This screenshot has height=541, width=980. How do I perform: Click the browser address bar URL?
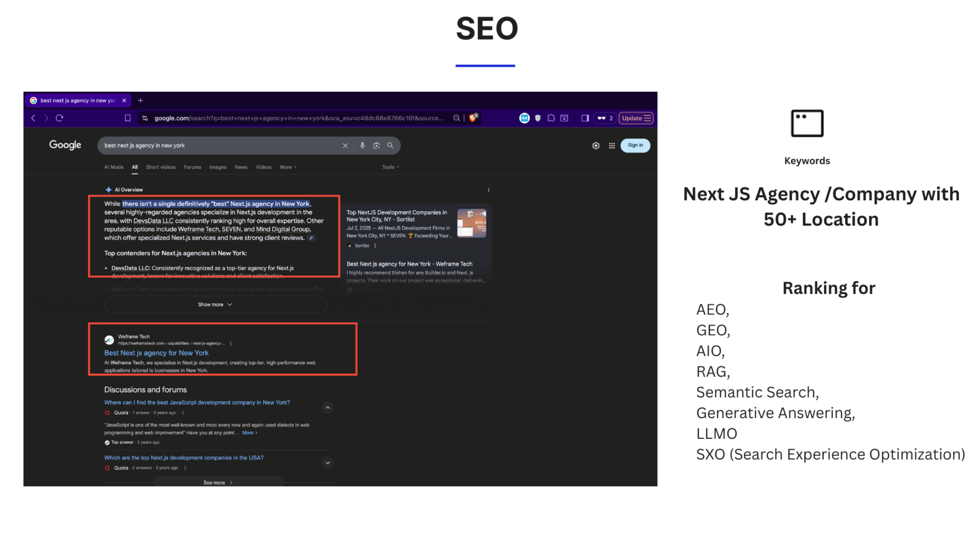click(299, 118)
